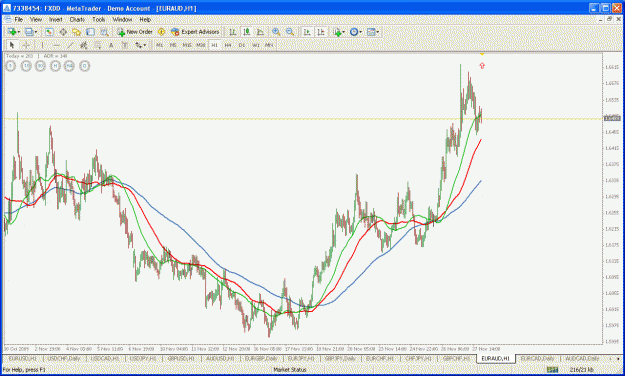Open MetaEditor yellow diamond icon

point(161,31)
